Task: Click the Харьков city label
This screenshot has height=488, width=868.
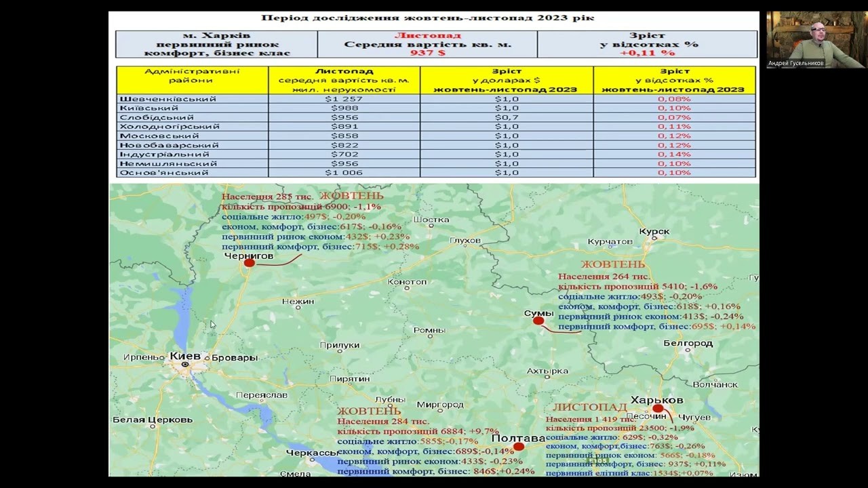Action: coord(657,400)
